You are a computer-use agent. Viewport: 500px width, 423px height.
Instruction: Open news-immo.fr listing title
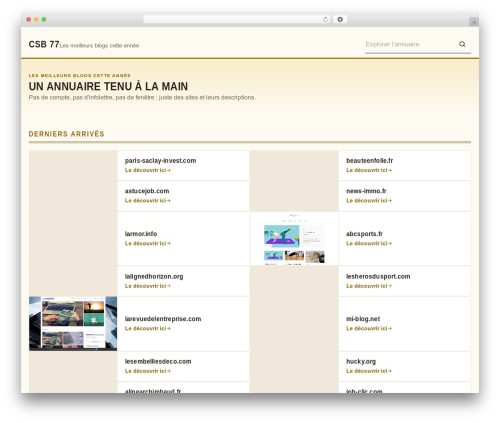click(x=366, y=191)
